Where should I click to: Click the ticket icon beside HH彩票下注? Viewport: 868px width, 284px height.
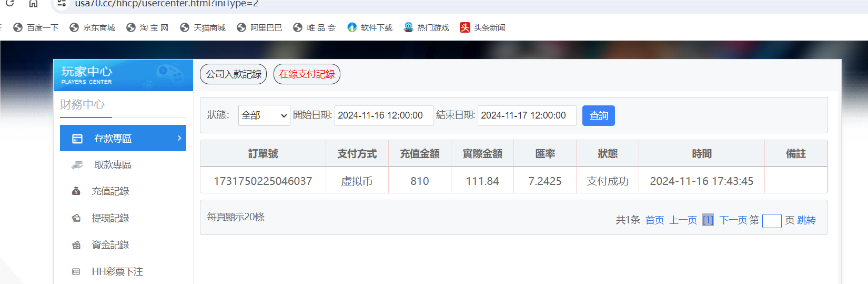pos(76,272)
